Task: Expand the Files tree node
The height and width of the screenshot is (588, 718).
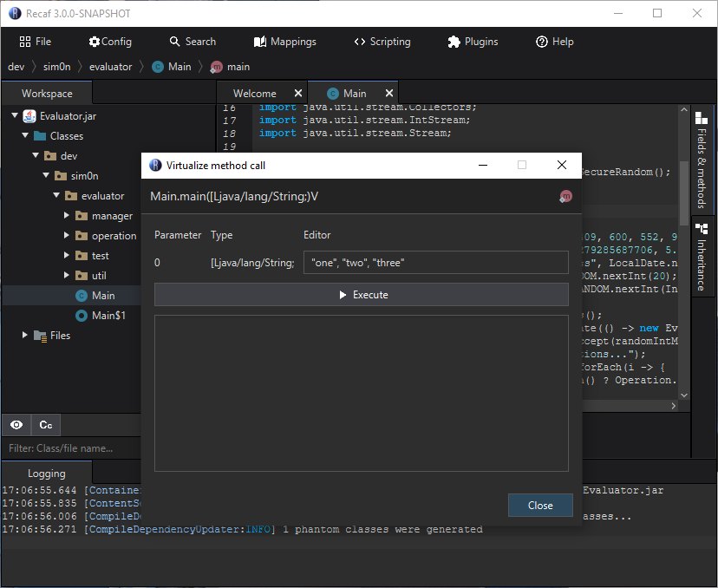Action: [x=25, y=336]
